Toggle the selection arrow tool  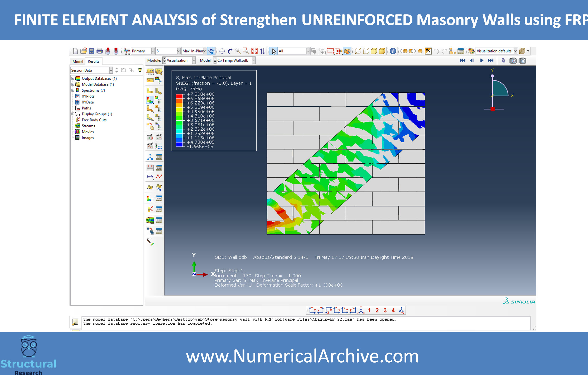(274, 51)
